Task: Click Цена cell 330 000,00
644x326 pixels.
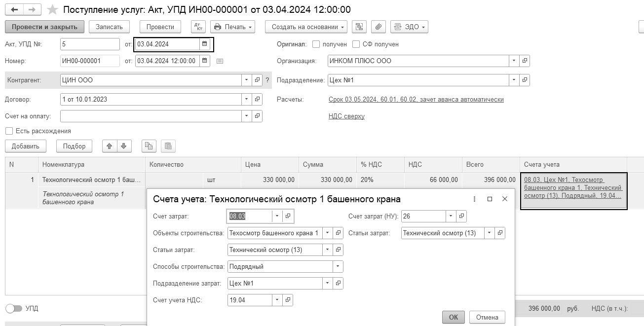Action: click(270, 180)
